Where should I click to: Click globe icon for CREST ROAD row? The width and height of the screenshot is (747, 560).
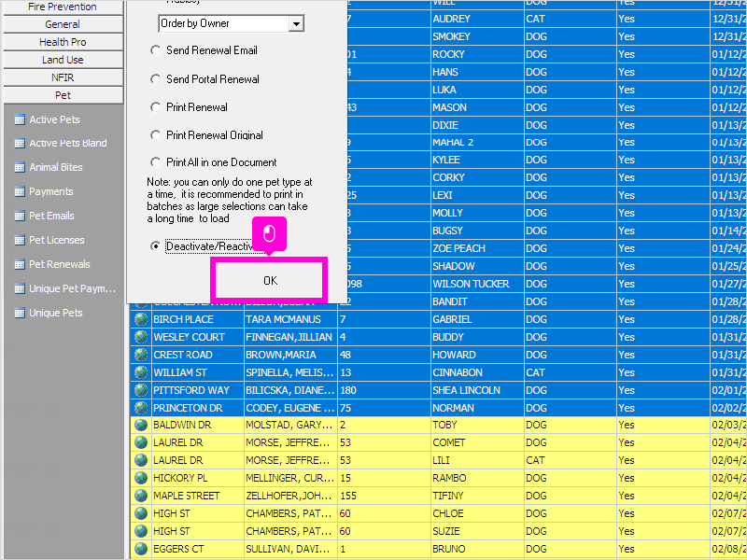pyautogui.click(x=141, y=355)
